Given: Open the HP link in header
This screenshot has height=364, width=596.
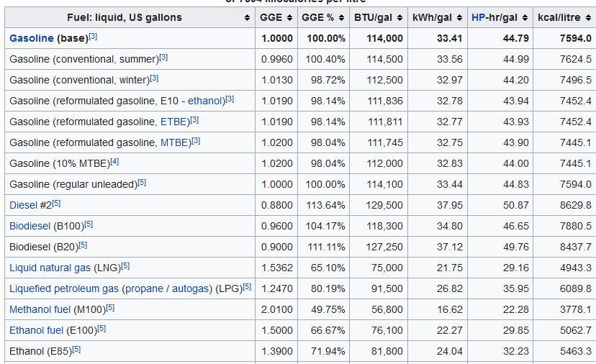Looking at the screenshot, I should [x=478, y=17].
